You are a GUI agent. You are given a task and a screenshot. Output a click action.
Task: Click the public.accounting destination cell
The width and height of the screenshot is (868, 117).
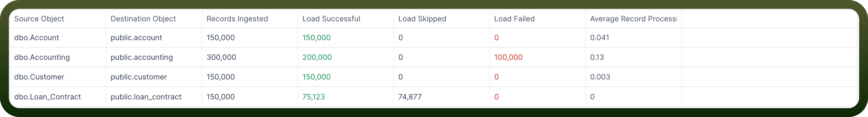(x=141, y=57)
